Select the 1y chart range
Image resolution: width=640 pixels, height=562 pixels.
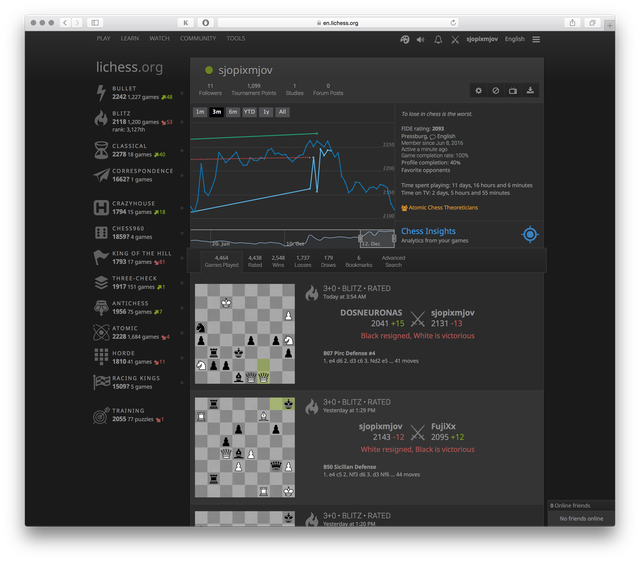click(266, 112)
